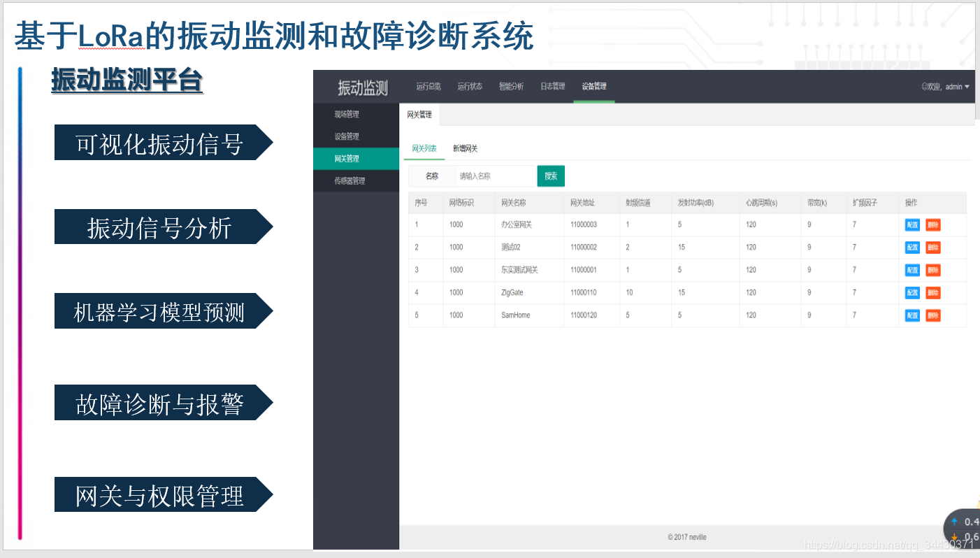This screenshot has width=980, height=558.
Task: Open the 智能分析 top menu
Action: 511,87
